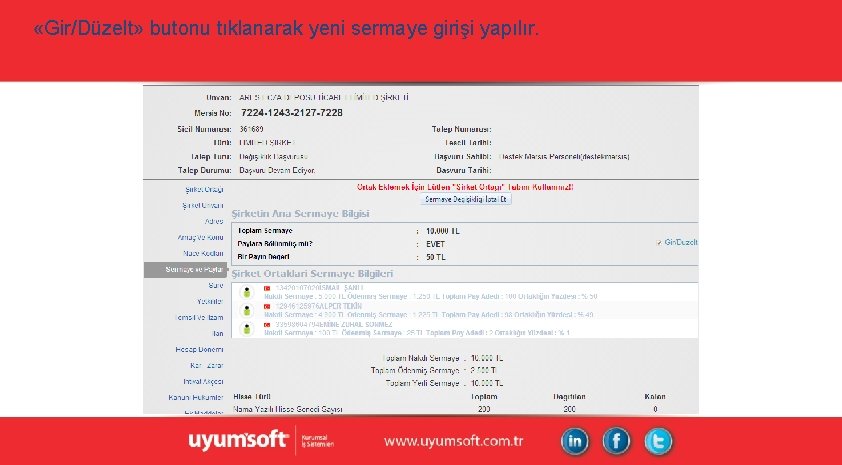The width and height of the screenshot is (842, 465).
Task: Select partner name İSMAİL ŞANLI
Action: [x=341, y=288]
